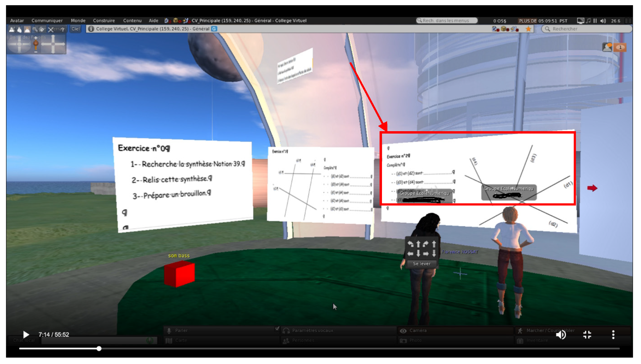
Task: Exit fullscreen with the collapse icon
Action: point(587,334)
